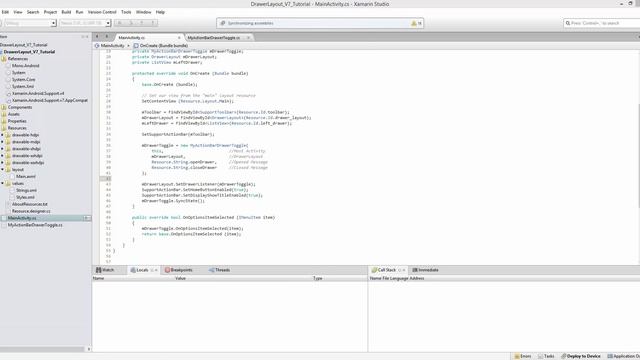Select the DrawerLayout_V7_Tutorial project node
The height and width of the screenshot is (360, 640).
point(29,52)
